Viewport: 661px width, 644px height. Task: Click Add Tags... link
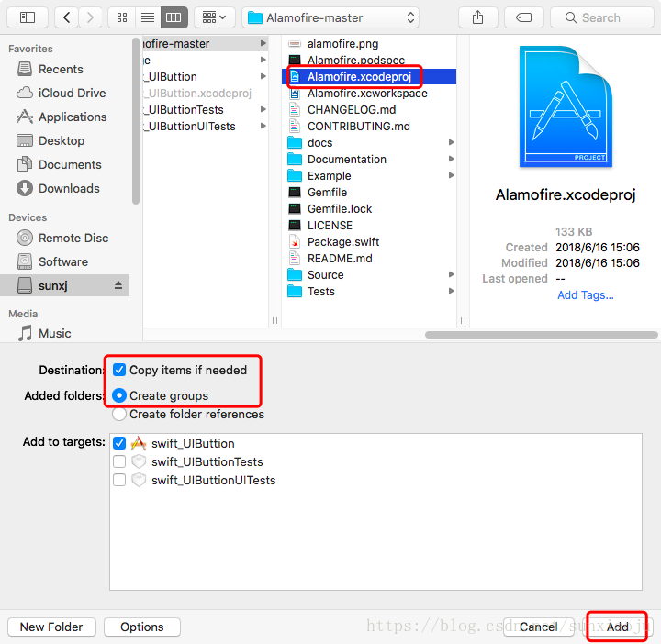click(586, 295)
